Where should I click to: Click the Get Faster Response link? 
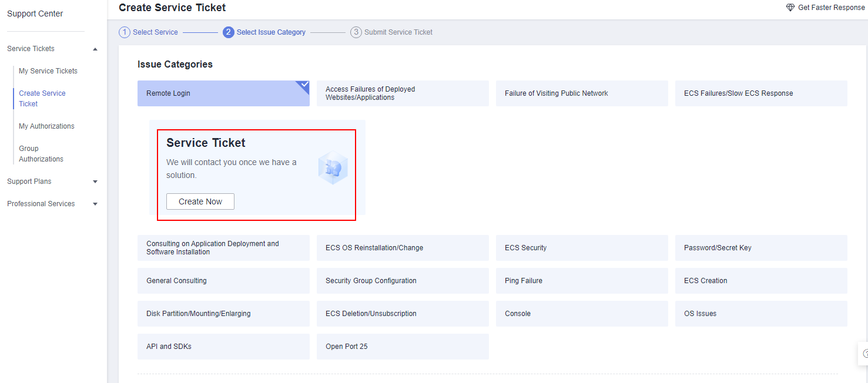(831, 8)
